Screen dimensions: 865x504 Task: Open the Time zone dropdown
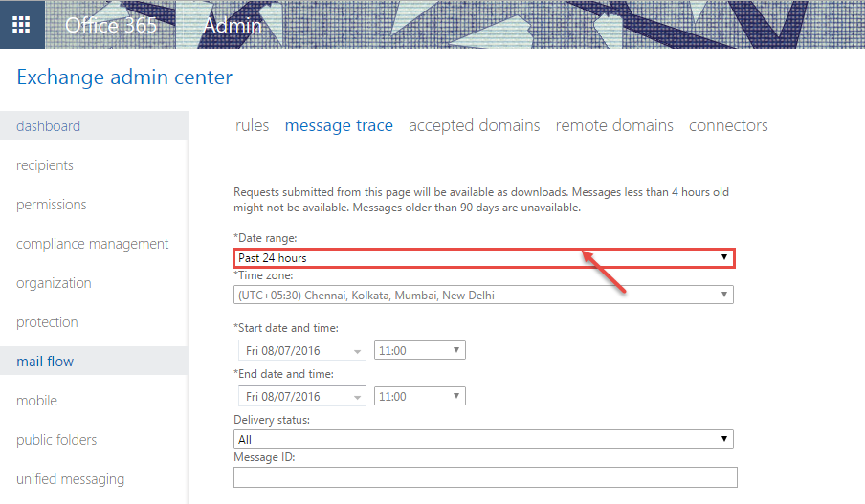click(x=483, y=295)
